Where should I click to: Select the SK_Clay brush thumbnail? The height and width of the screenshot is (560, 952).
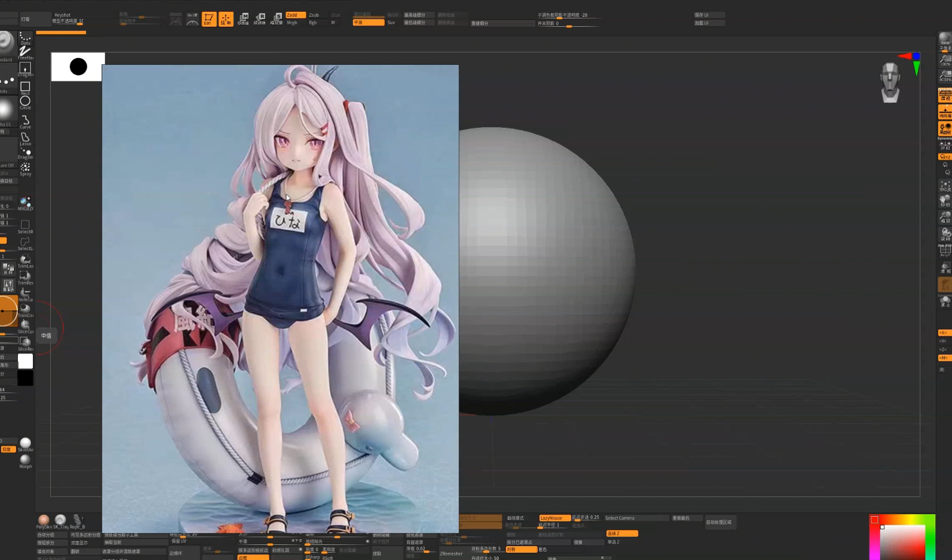click(60, 521)
